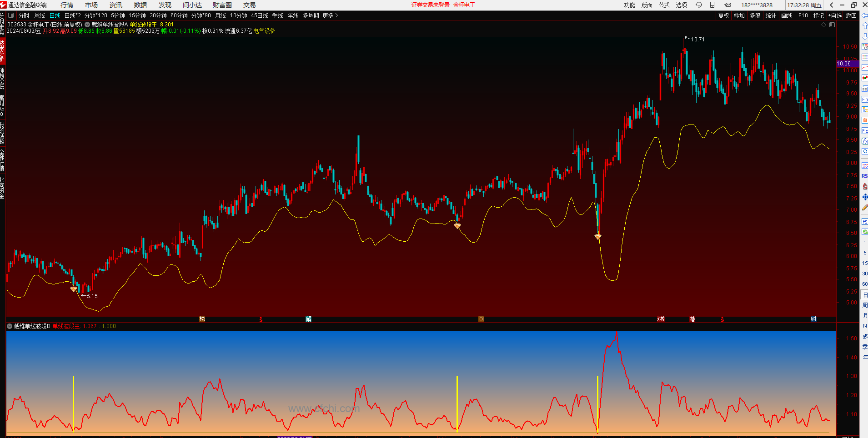Click the square marker on the timeline
Image resolution: width=868 pixels, height=438 pixels.
click(481, 319)
